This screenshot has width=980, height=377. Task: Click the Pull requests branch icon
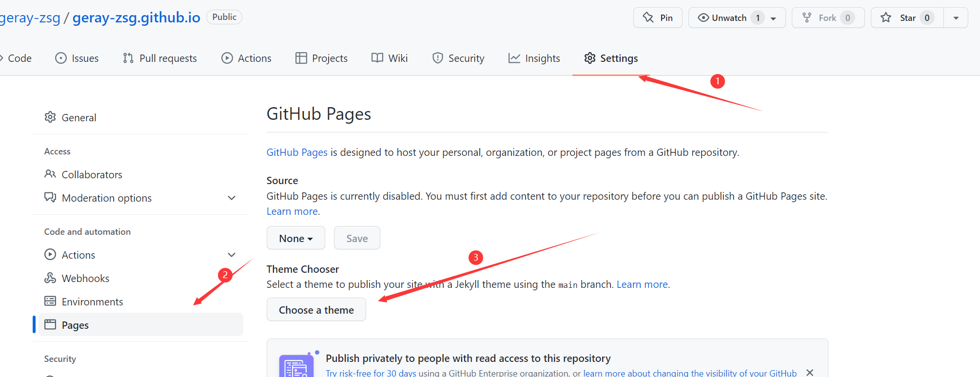[128, 58]
